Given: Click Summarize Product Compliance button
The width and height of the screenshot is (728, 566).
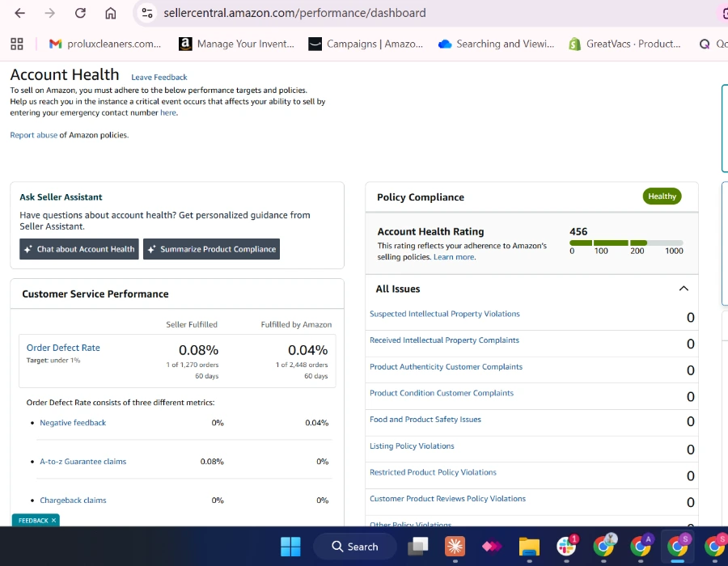Looking at the screenshot, I should (211, 249).
